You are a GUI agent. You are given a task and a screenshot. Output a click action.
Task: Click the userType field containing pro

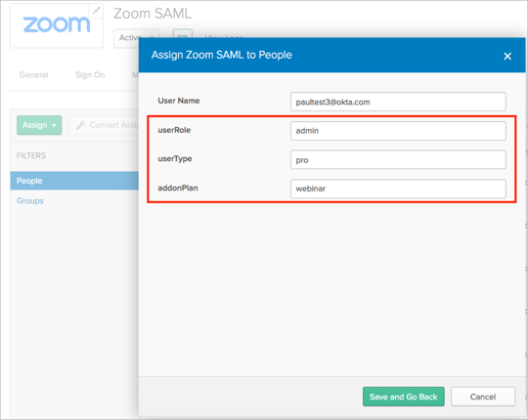pos(398,160)
